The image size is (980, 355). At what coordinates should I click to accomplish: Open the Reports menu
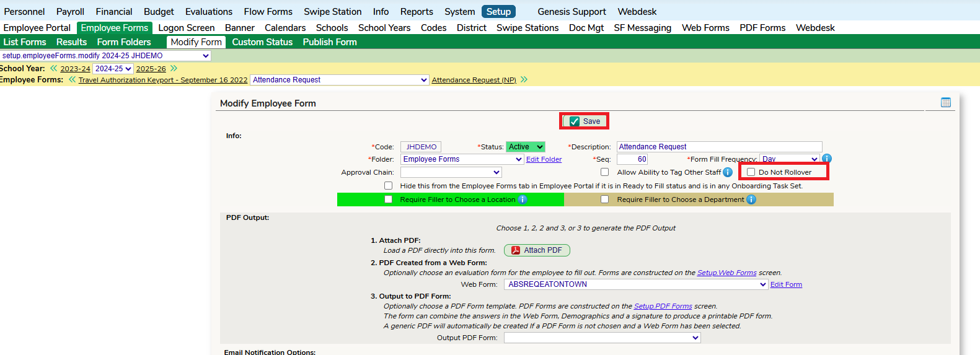pyautogui.click(x=417, y=11)
